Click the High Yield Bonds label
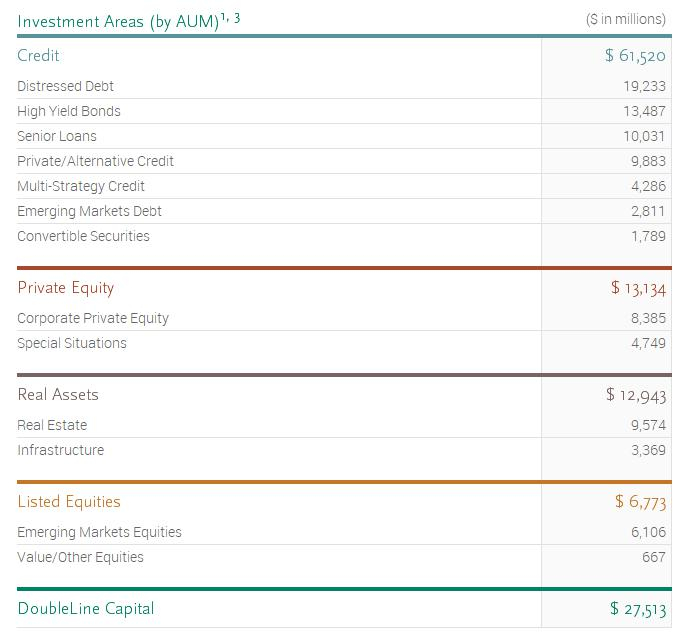The height and width of the screenshot is (632, 683). (x=68, y=111)
